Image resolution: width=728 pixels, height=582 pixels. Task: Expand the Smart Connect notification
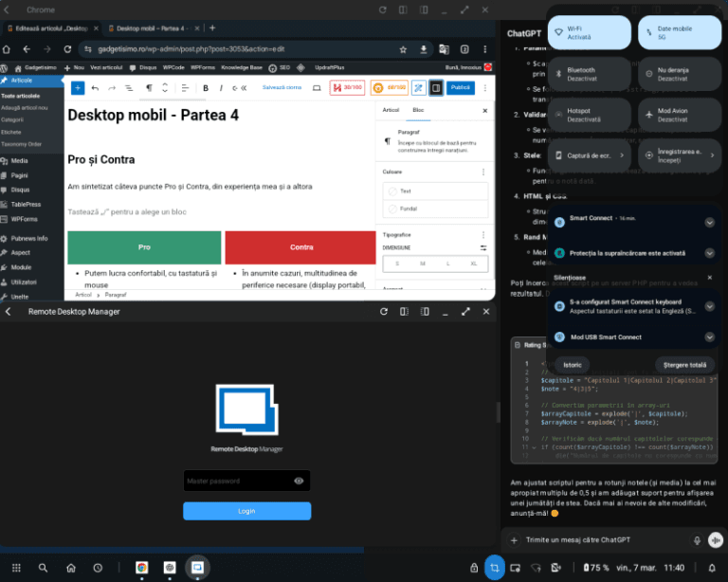pyautogui.click(x=709, y=222)
